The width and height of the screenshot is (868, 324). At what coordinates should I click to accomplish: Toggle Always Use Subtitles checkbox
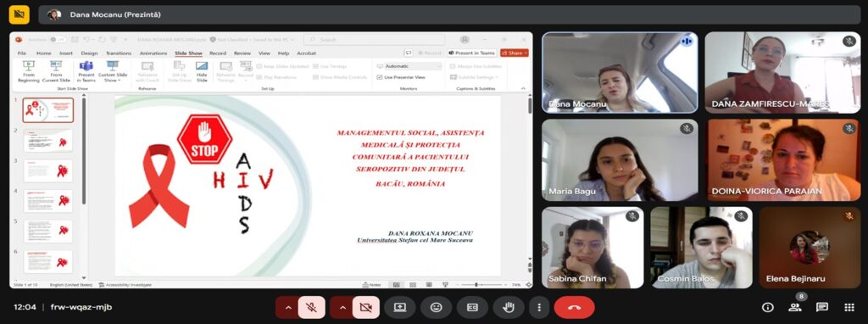click(453, 66)
